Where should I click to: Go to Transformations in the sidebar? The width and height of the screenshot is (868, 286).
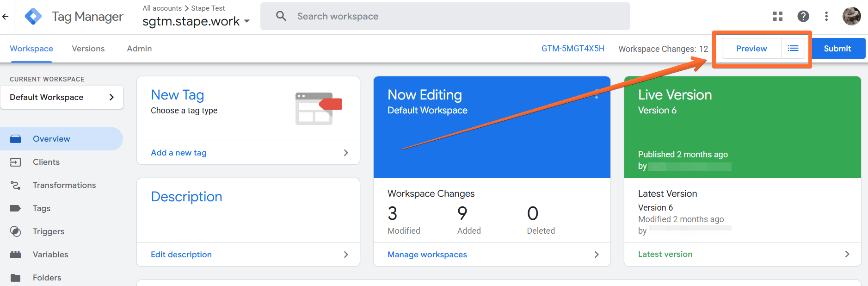click(64, 185)
